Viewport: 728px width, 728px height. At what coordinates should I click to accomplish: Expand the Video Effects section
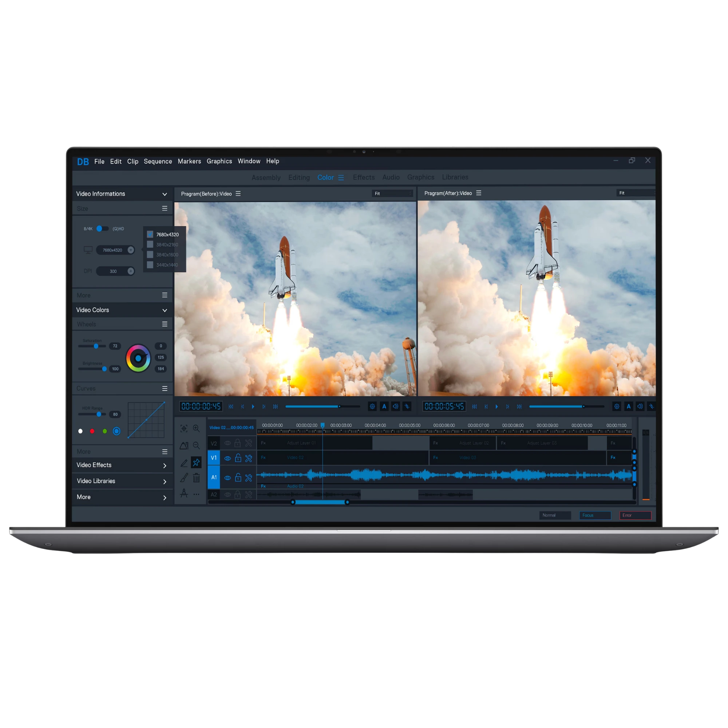[x=165, y=466]
